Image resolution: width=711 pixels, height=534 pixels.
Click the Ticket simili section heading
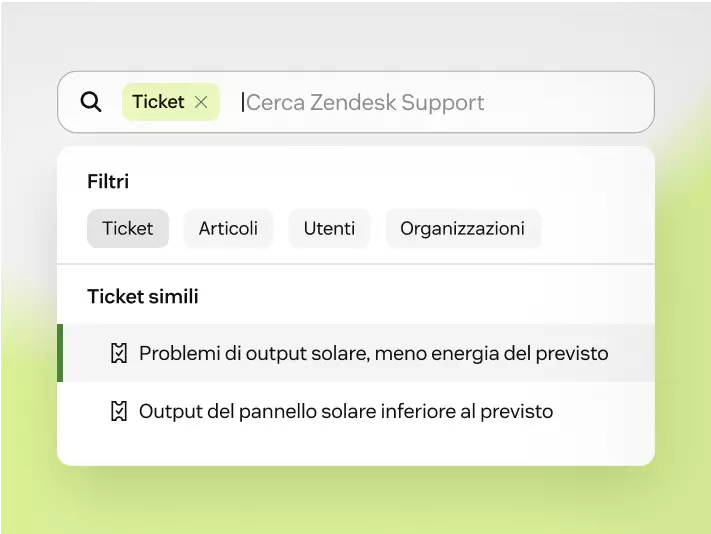pos(143,296)
